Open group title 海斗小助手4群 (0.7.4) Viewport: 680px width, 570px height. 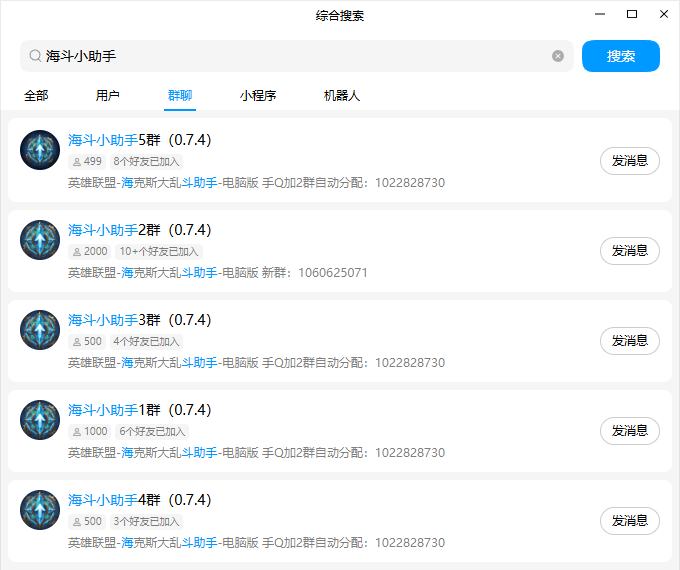point(140,500)
